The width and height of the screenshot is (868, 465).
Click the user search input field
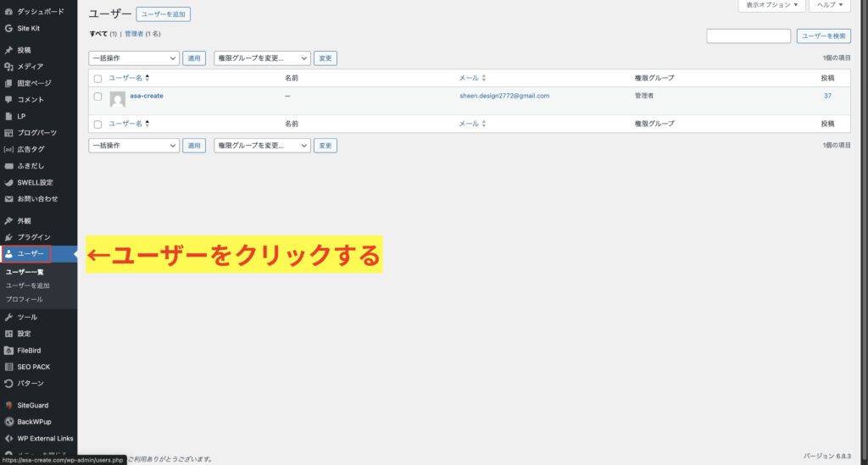pos(748,36)
